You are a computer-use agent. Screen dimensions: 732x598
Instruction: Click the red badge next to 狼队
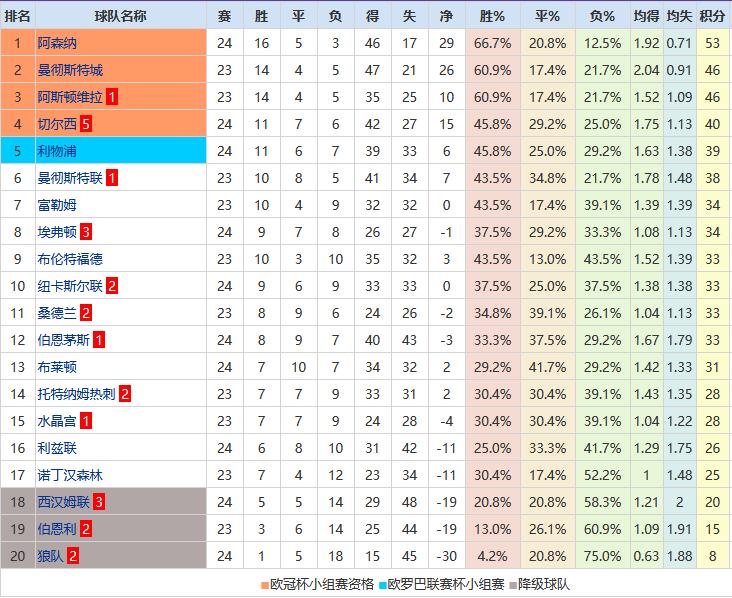(73, 556)
